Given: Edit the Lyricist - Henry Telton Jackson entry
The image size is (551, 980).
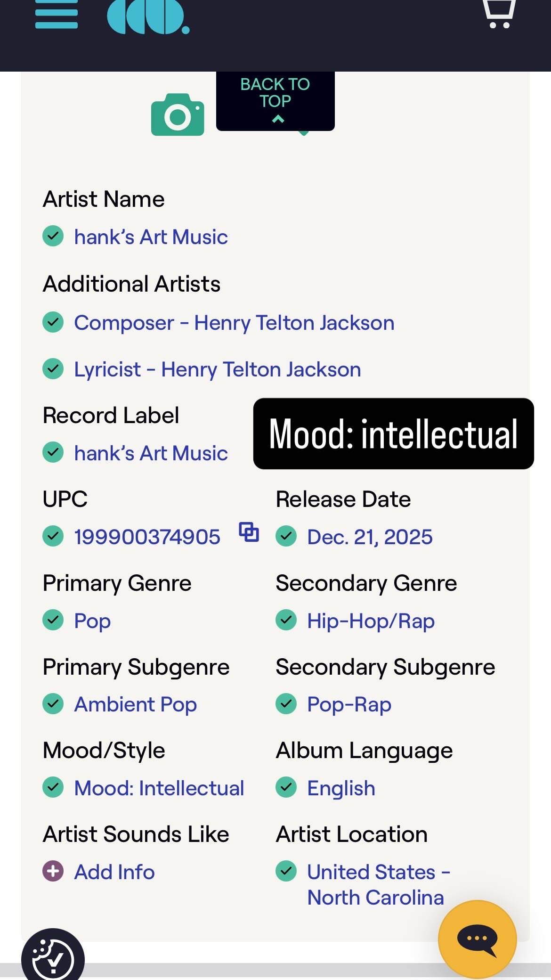Looking at the screenshot, I should click(x=218, y=370).
